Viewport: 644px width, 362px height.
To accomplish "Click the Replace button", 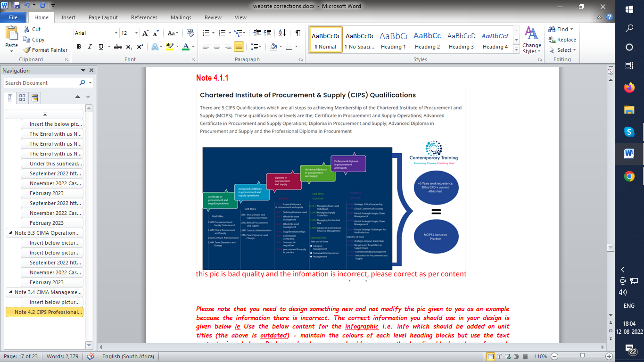I will tap(562, 40).
